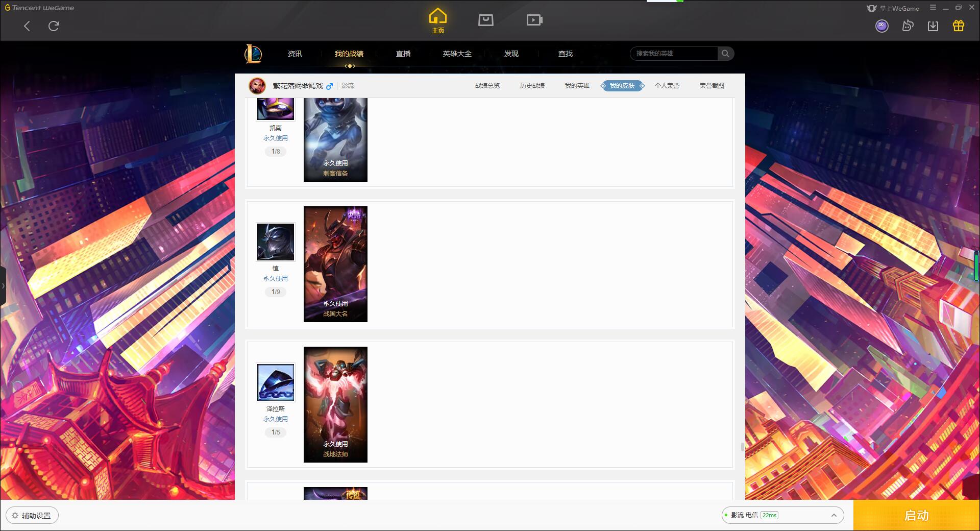Click the 永久使用 label under 慎

276,279
